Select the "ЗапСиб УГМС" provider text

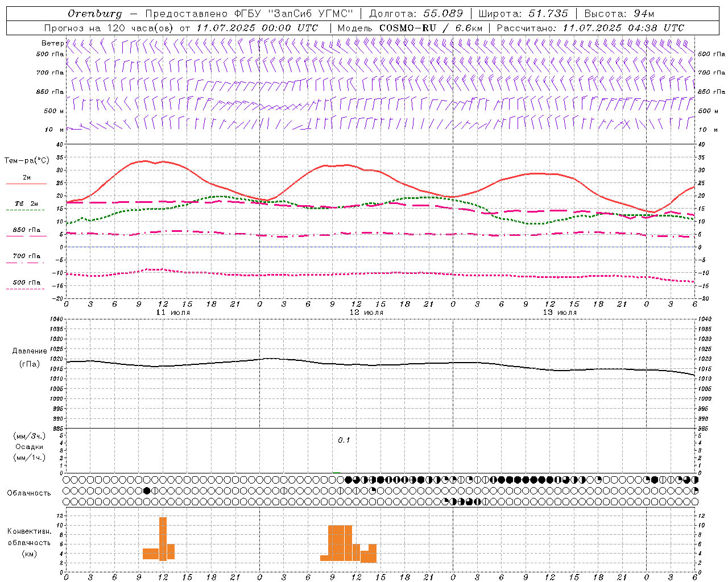click(310, 14)
